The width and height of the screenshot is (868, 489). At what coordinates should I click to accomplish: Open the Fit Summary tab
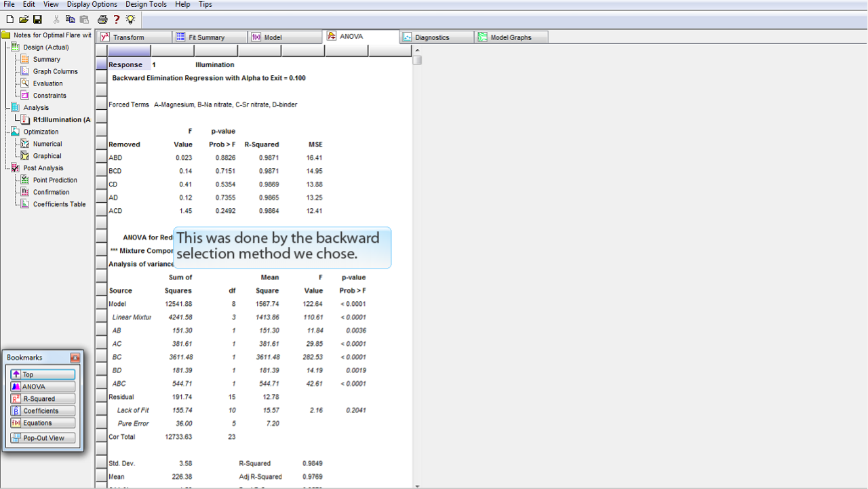tap(206, 37)
